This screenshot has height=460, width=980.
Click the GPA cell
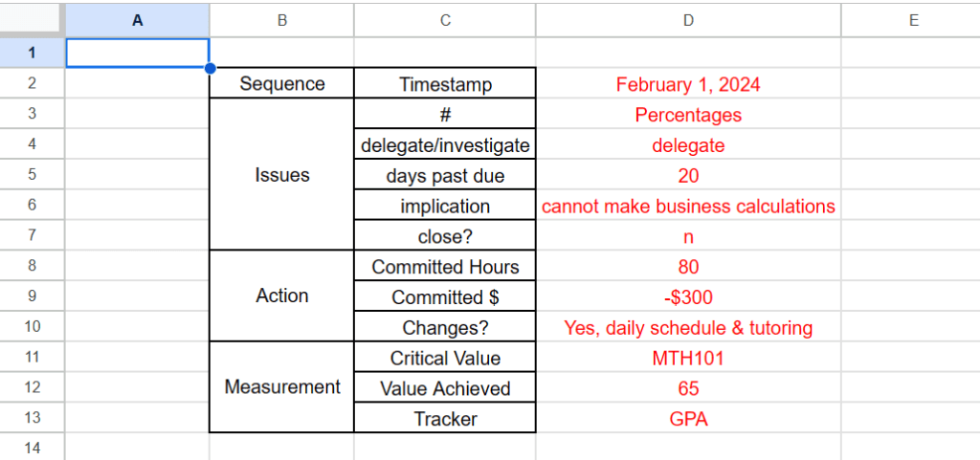(x=688, y=419)
